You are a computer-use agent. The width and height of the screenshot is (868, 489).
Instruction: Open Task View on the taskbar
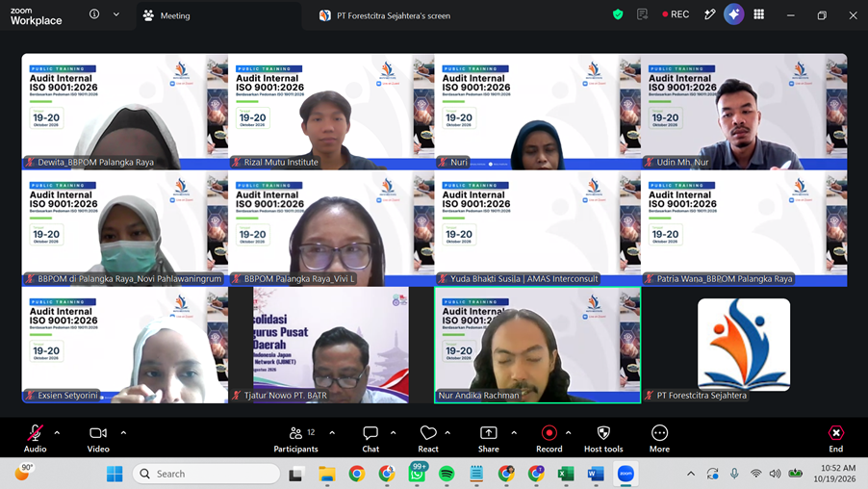tap(296, 474)
